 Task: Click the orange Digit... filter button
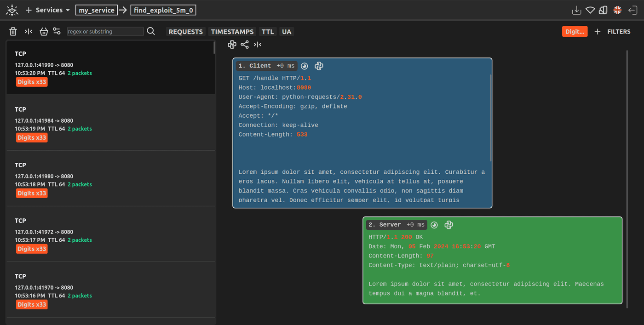575,32
